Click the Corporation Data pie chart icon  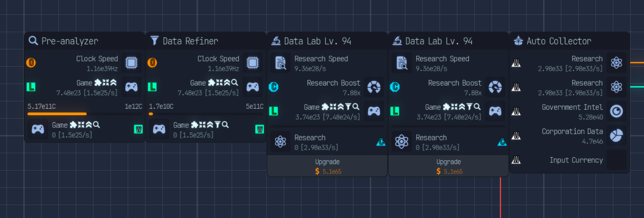click(616, 135)
